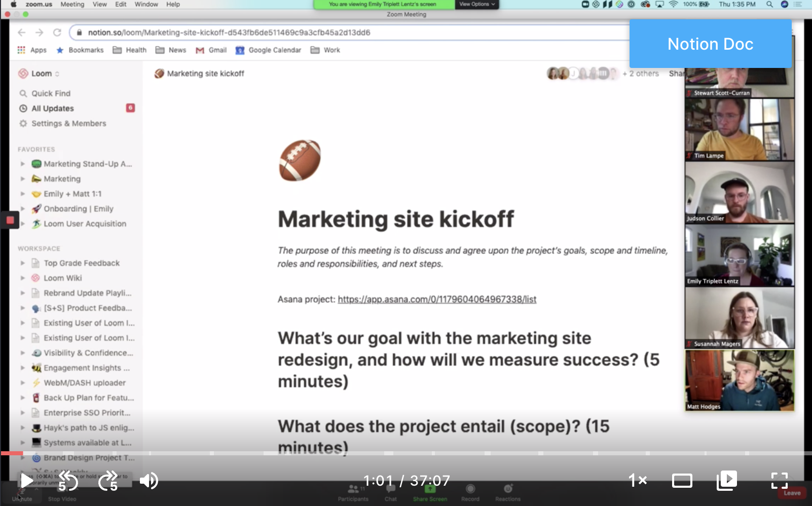Click the browser address bar

click(350, 32)
